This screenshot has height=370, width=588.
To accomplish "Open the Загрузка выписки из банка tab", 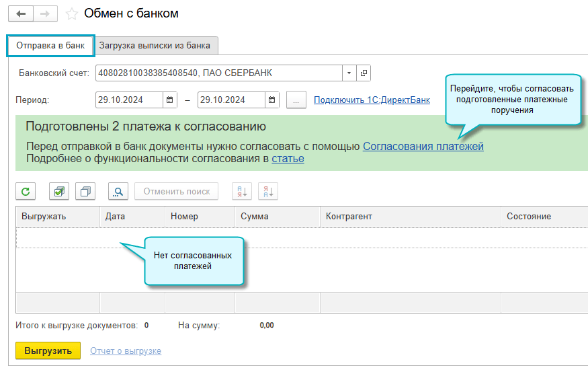I will 155,46.
